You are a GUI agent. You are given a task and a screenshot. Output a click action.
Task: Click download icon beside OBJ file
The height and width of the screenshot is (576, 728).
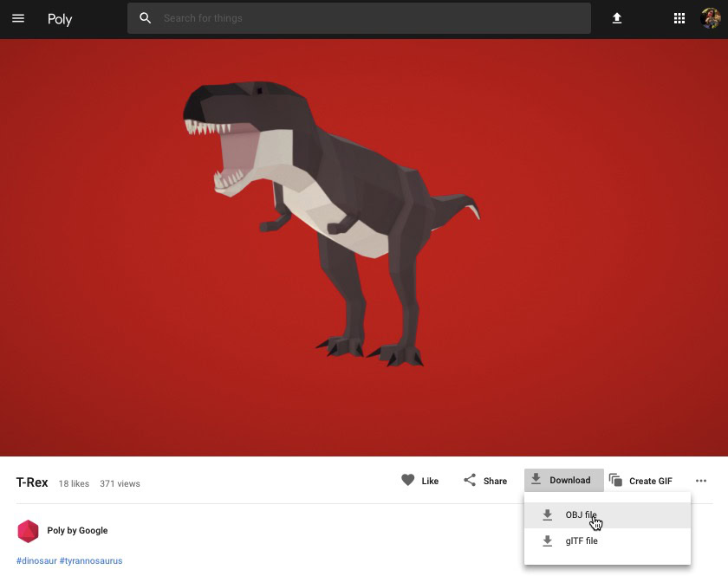(x=548, y=515)
